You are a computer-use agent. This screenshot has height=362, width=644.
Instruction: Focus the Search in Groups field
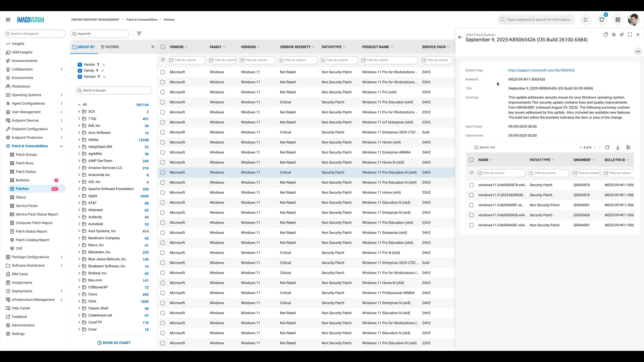[x=114, y=90]
